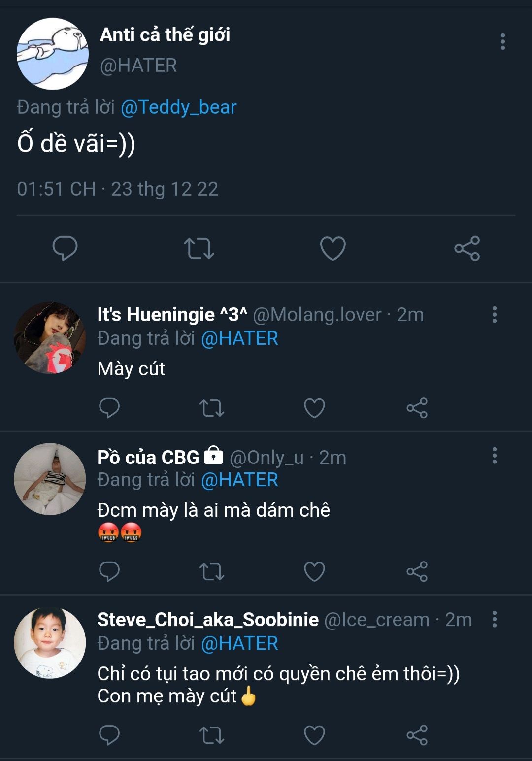Share the main @HATER tweet
Screen dimensions: 532x761
tap(467, 248)
